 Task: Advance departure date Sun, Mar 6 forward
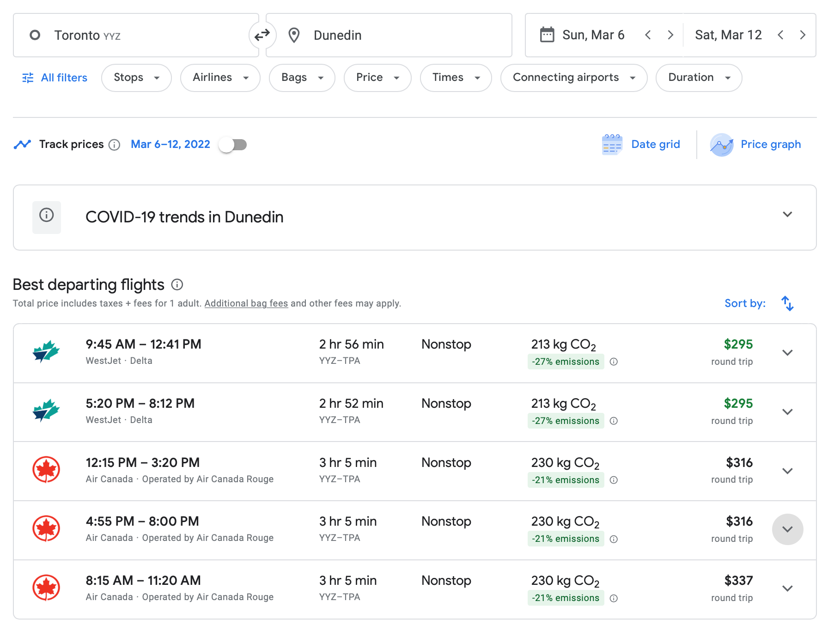[x=670, y=35]
